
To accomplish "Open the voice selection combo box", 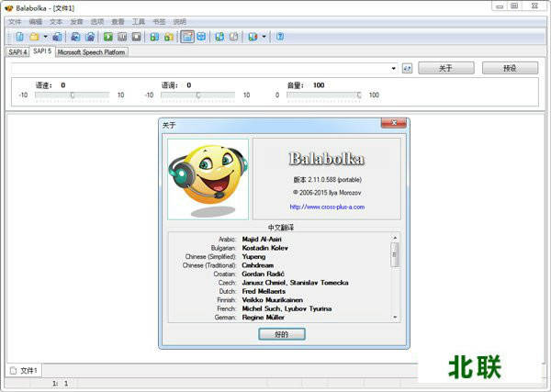I will [205, 68].
